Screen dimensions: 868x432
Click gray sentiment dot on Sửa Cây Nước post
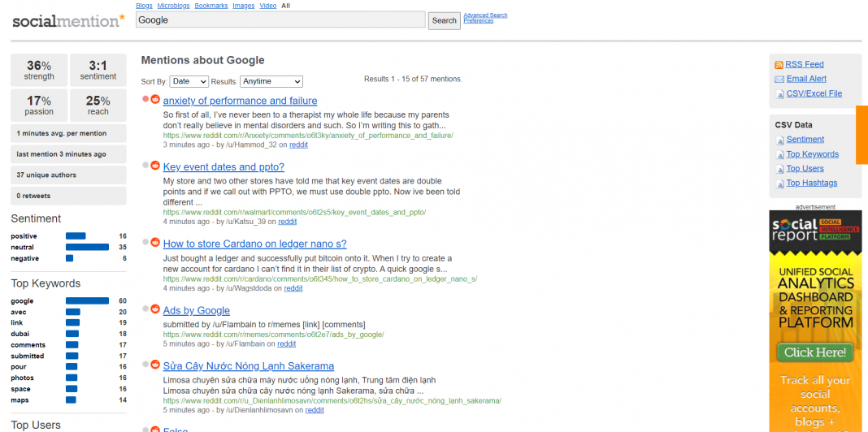tap(145, 364)
